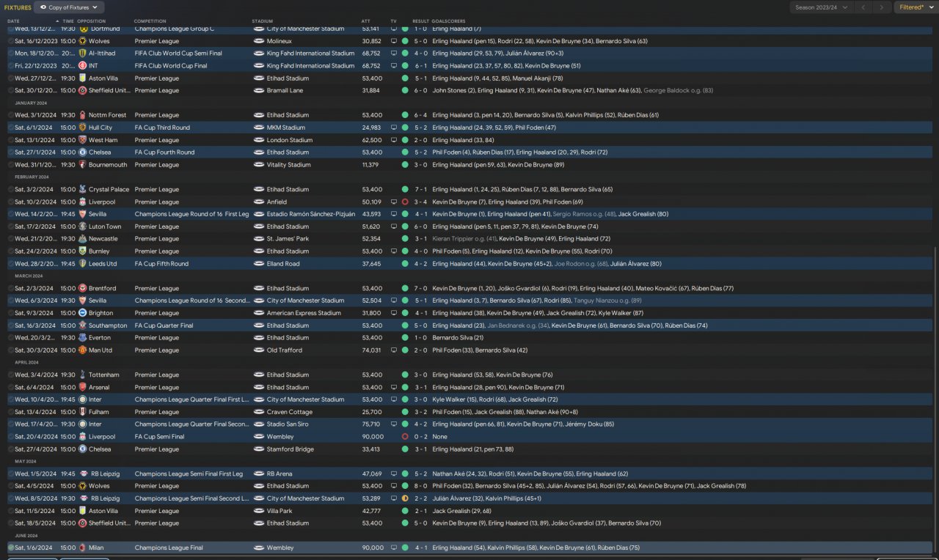Click the red result dot in the Anfield row
Viewport: 939px width, 560px height.
coord(405,202)
